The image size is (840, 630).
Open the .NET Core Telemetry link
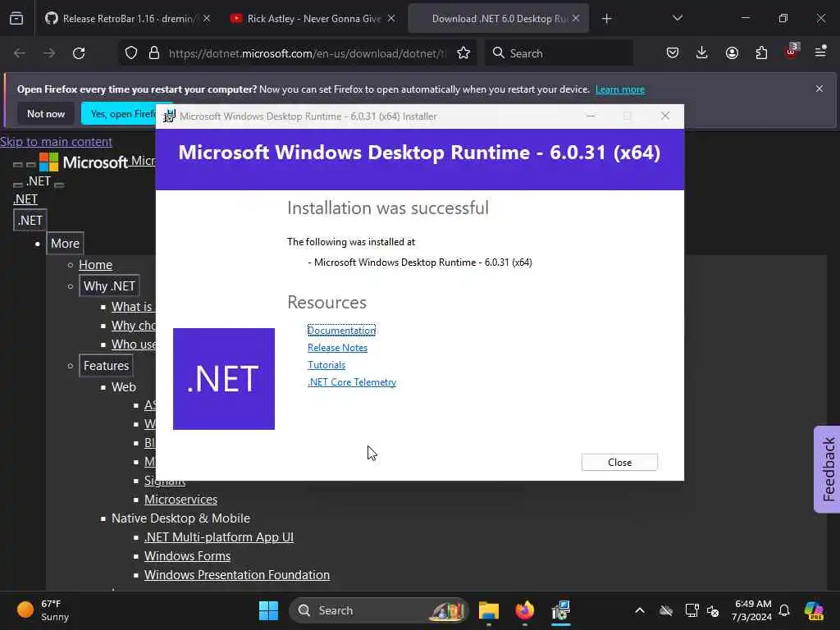coord(352,382)
